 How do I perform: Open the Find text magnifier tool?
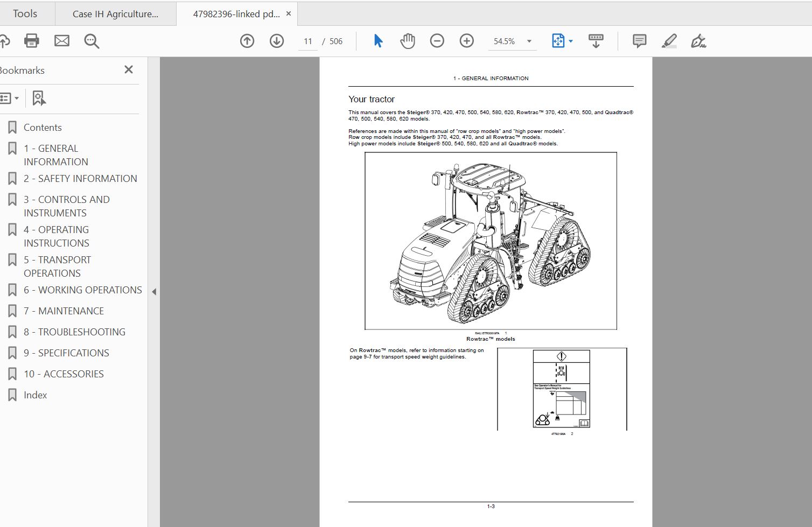(92, 41)
